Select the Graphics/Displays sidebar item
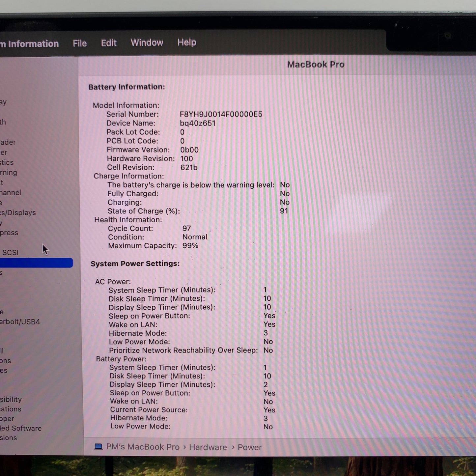476x476 pixels. (18, 212)
